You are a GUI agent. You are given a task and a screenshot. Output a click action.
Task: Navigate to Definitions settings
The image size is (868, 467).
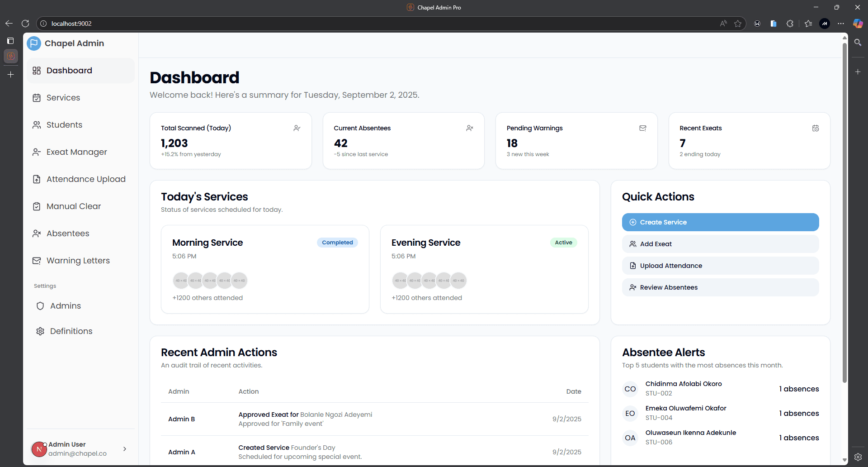(71, 331)
